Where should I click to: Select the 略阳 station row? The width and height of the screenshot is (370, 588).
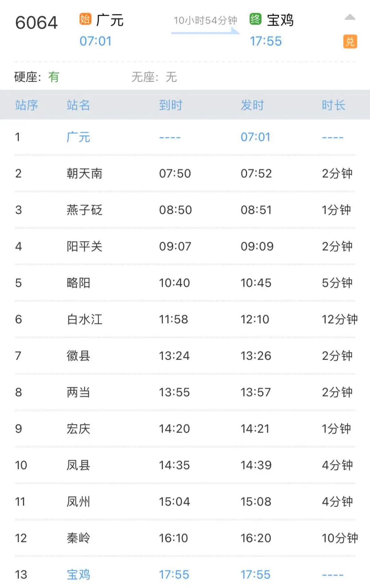coord(78,283)
